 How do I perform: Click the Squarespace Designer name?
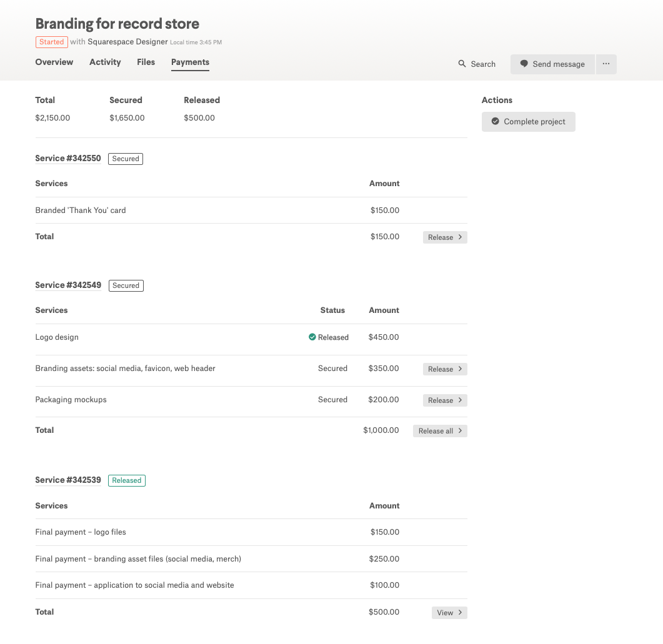[127, 42]
